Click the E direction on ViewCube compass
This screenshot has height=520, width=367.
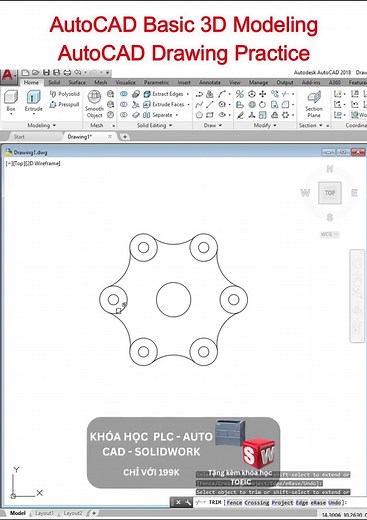[x=354, y=193]
